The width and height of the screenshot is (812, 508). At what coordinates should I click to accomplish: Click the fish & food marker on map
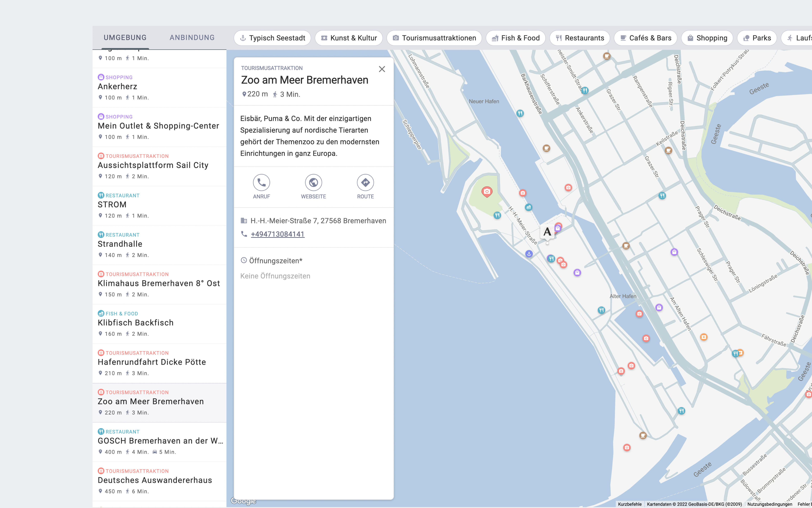tap(528, 207)
